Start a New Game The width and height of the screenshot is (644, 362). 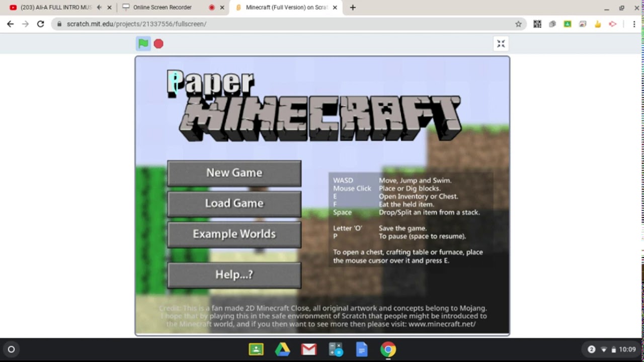click(x=234, y=173)
